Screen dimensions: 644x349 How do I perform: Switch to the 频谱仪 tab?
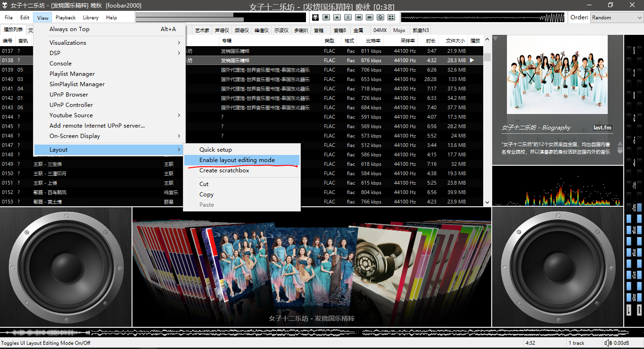(242, 30)
